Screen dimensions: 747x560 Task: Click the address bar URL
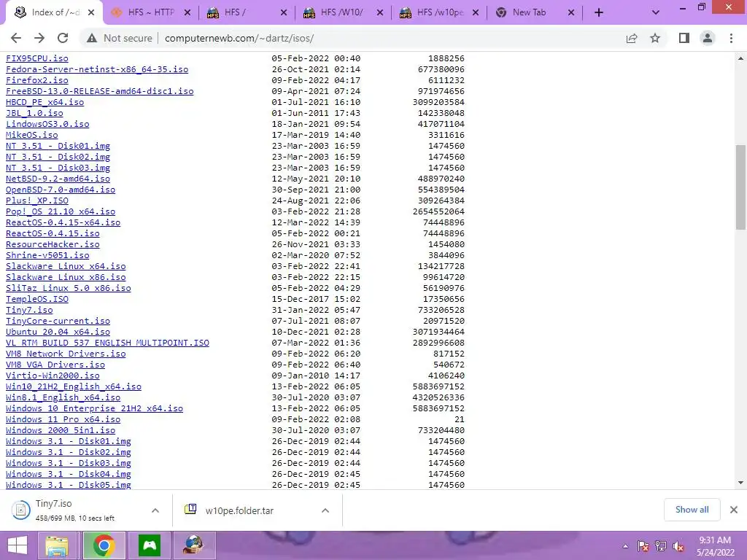click(239, 38)
